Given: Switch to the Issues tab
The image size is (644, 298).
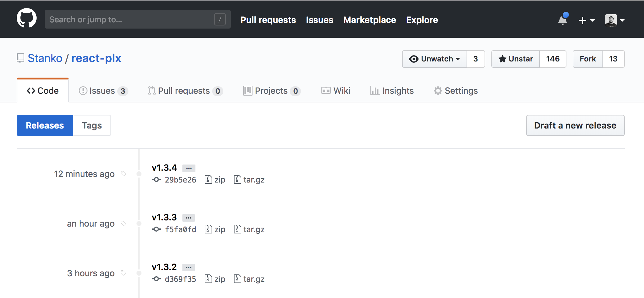Looking at the screenshot, I should tap(103, 91).
